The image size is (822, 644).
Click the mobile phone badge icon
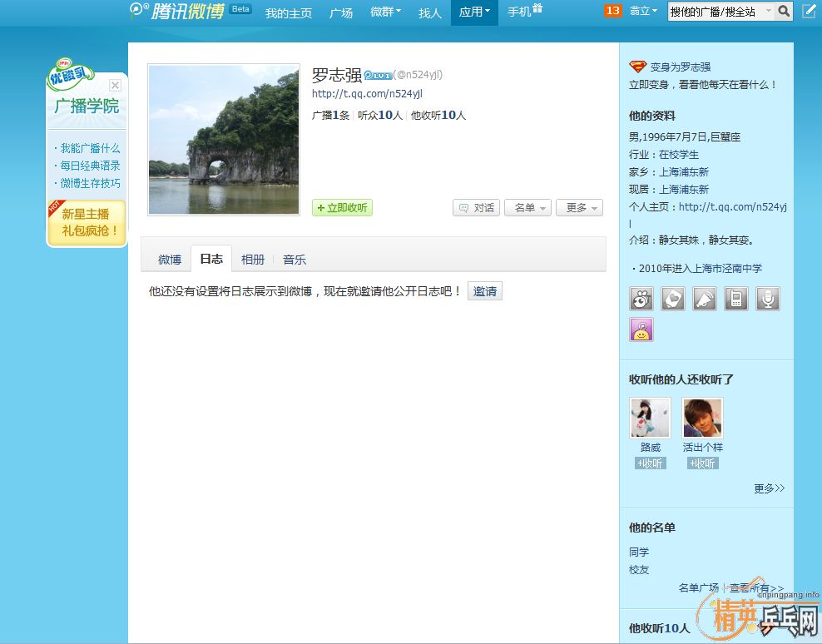click(736, 299)
